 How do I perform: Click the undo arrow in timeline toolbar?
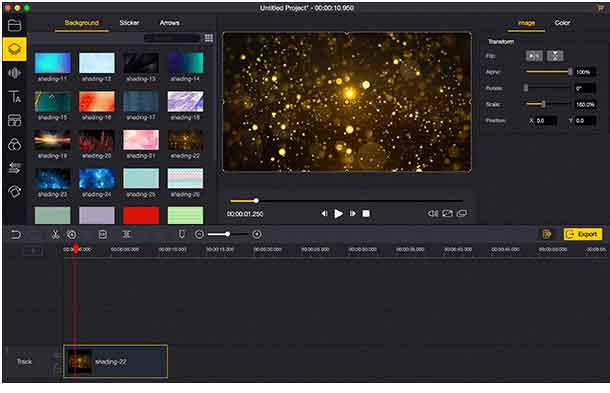click(x=16, y=235)
